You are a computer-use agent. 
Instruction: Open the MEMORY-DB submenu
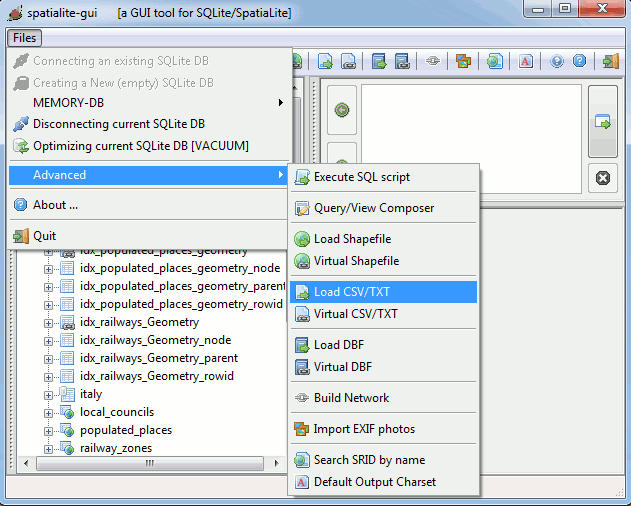click(148, 103)
